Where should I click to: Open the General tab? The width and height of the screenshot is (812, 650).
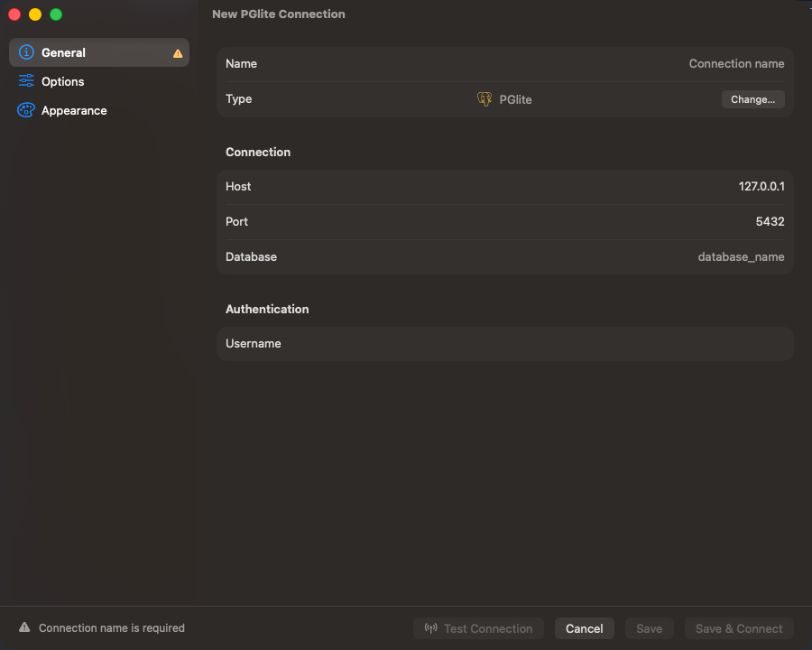(x=99, y=52)
